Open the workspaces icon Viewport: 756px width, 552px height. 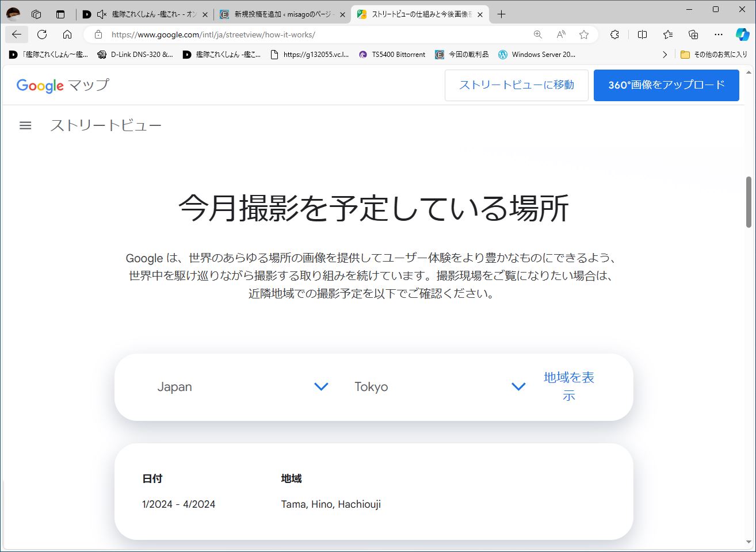(36, 14)
